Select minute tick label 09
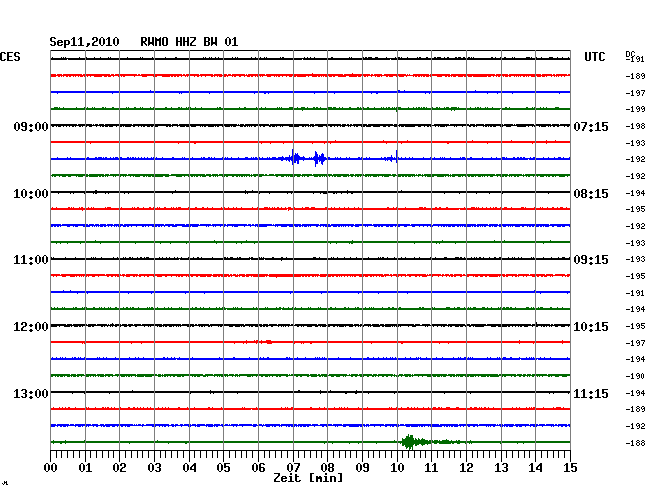650x494 pixels. coord(362,467)
